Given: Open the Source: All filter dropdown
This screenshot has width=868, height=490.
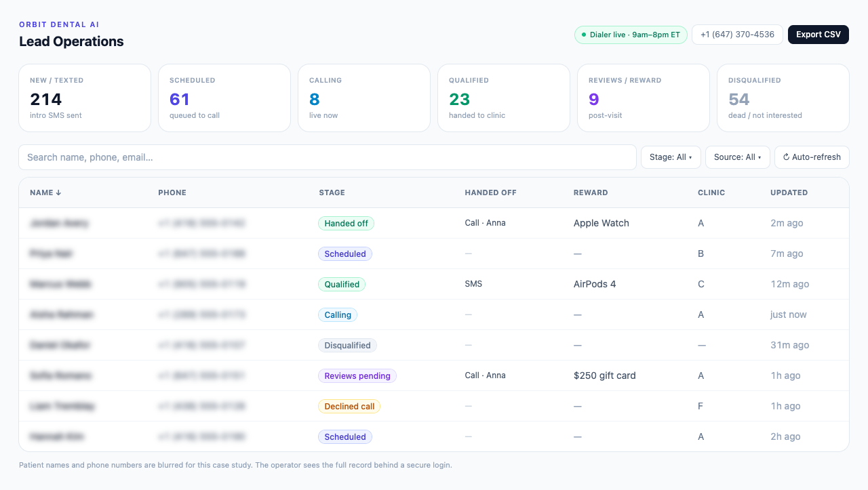Looking at the screenshot, I should 738,157.
